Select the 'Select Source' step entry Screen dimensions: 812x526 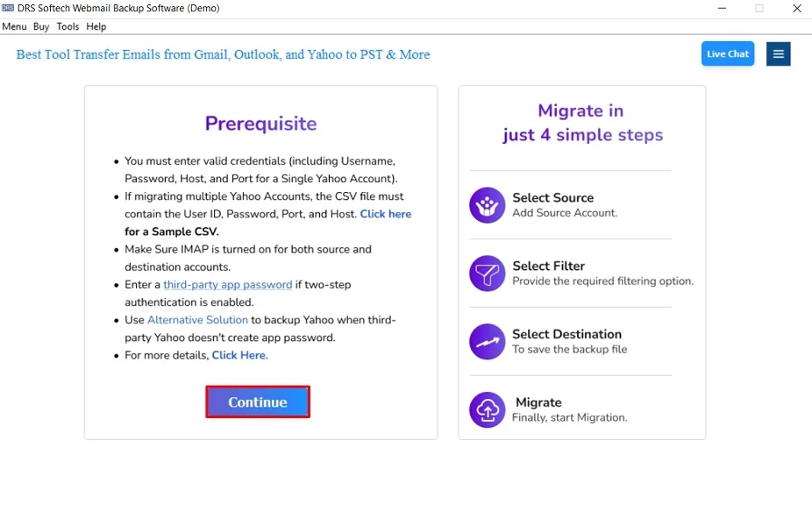pos(553,197)
